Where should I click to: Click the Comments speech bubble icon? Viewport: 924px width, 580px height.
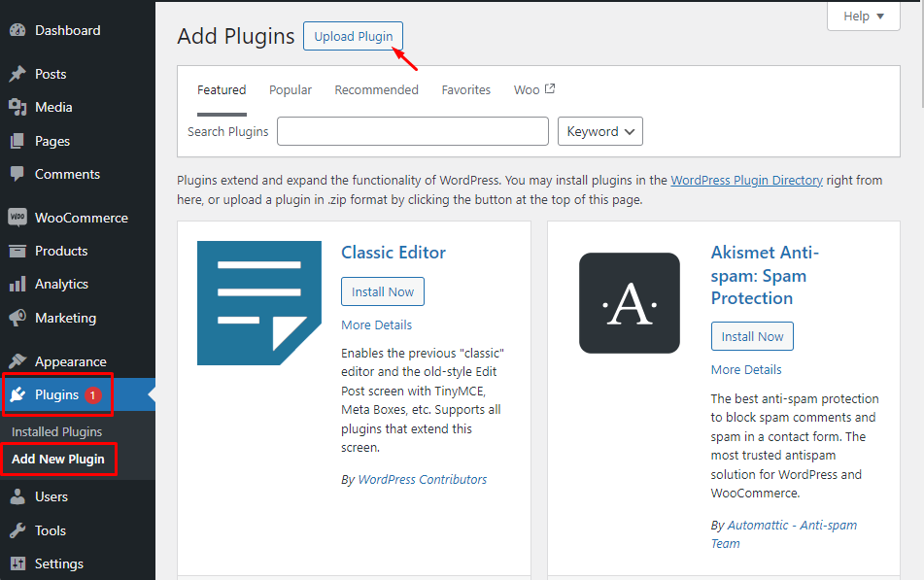tap(17, 174)
